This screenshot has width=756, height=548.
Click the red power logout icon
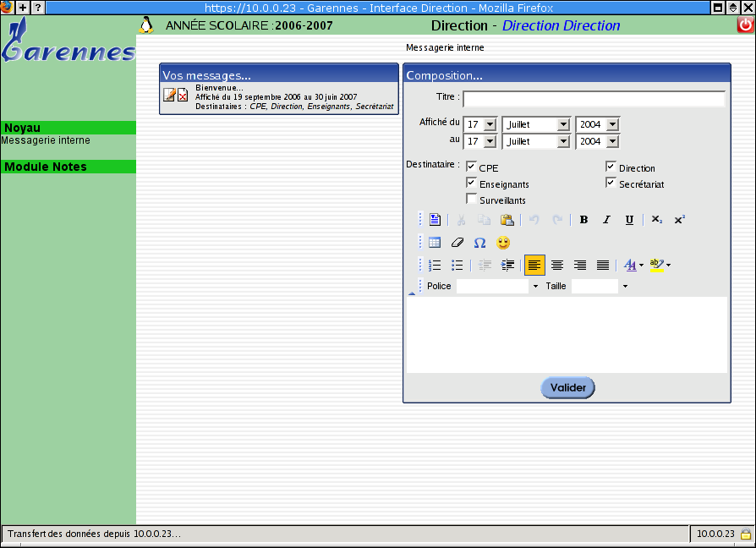[745, 25]
